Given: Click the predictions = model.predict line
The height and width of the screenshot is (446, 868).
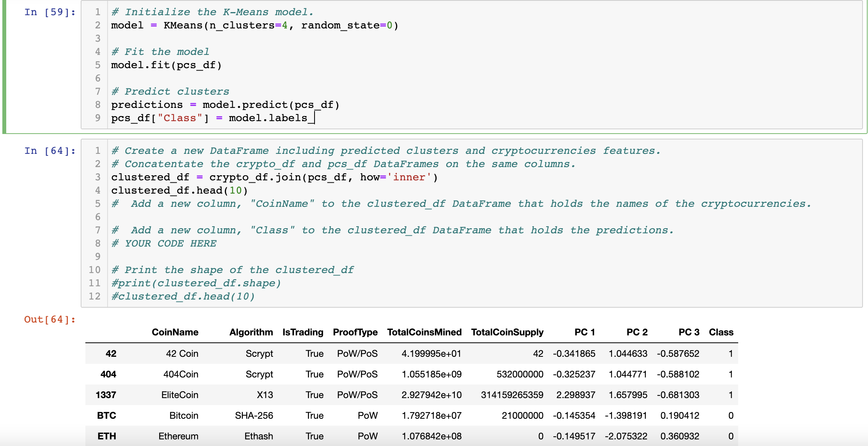Looking at the screenshot, I should (x=225, y=105).
